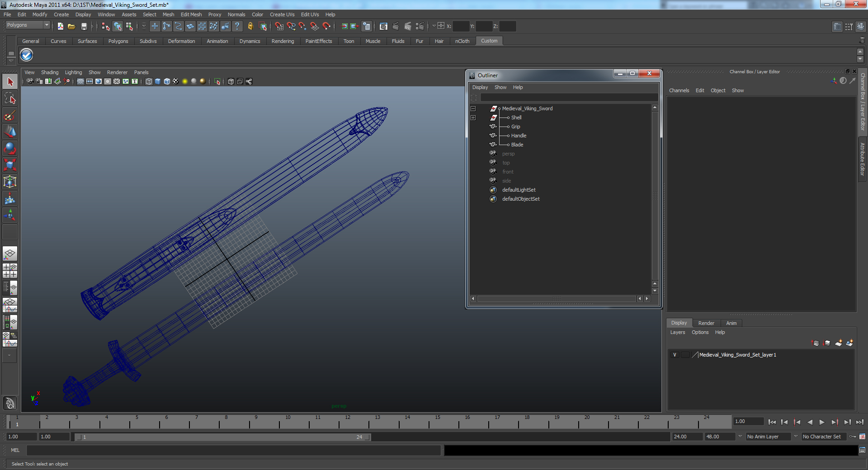Activate the Lasso Select tool
868x470 pixels.
(x=10, y=98)
